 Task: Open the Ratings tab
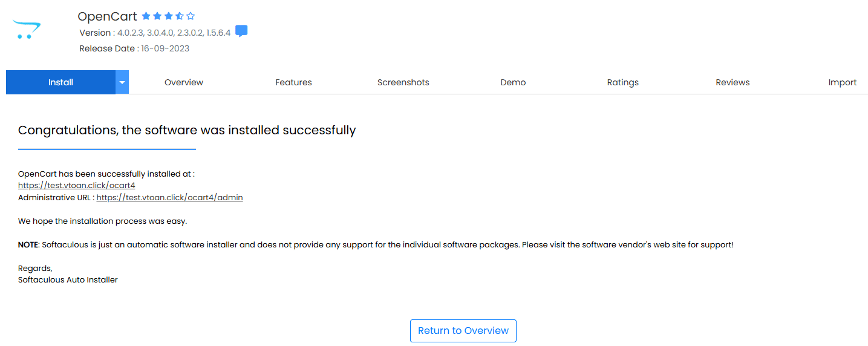(623, 82)
